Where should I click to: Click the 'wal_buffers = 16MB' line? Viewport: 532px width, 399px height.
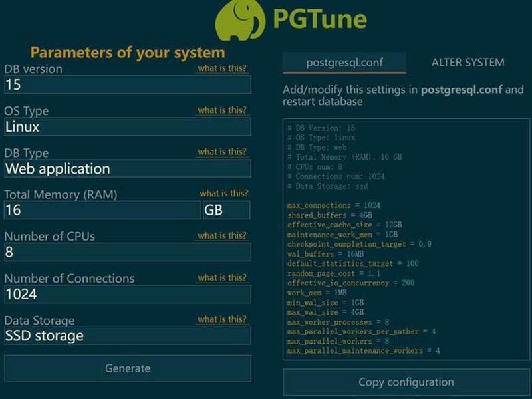click(x=326, y=254)
